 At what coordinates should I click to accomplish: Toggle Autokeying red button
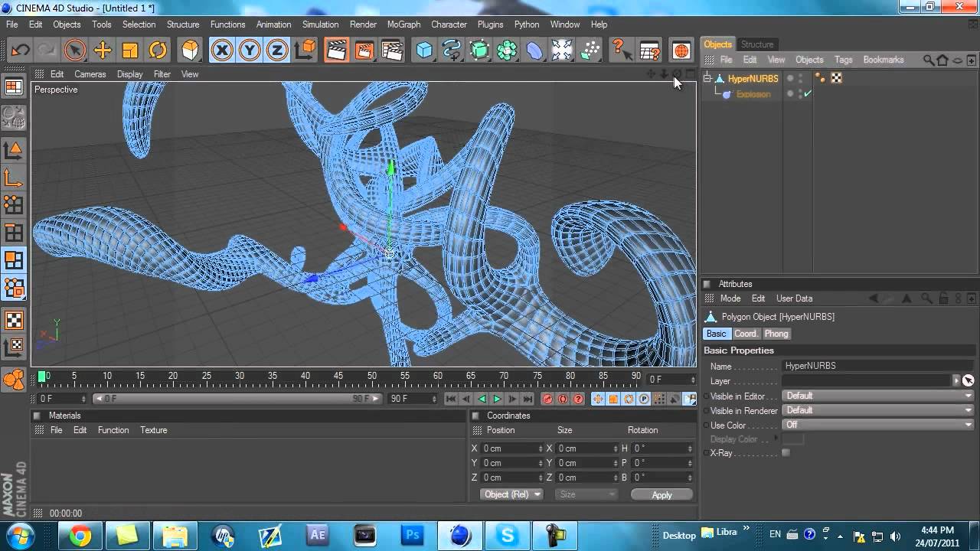[563, 399]
